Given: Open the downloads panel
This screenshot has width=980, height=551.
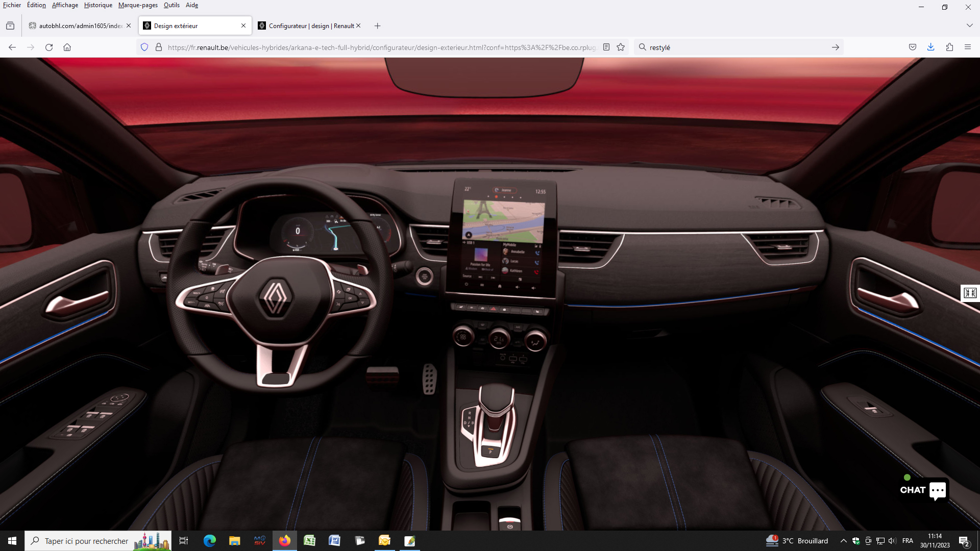Looking at the screenshot, I should [x=931, y=47].
